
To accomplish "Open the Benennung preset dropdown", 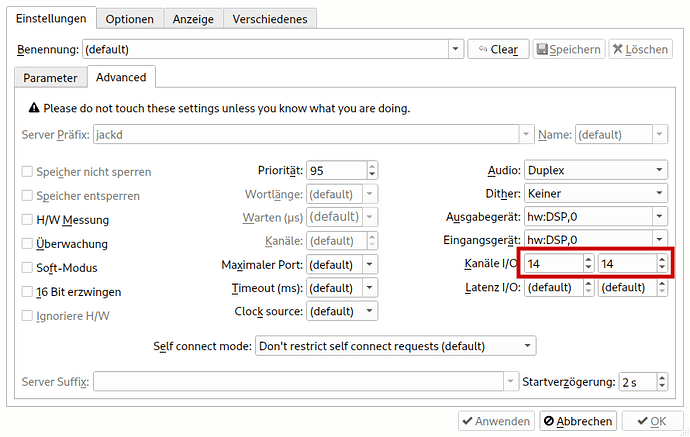I will pyautogui.click(x=455, y=49).
